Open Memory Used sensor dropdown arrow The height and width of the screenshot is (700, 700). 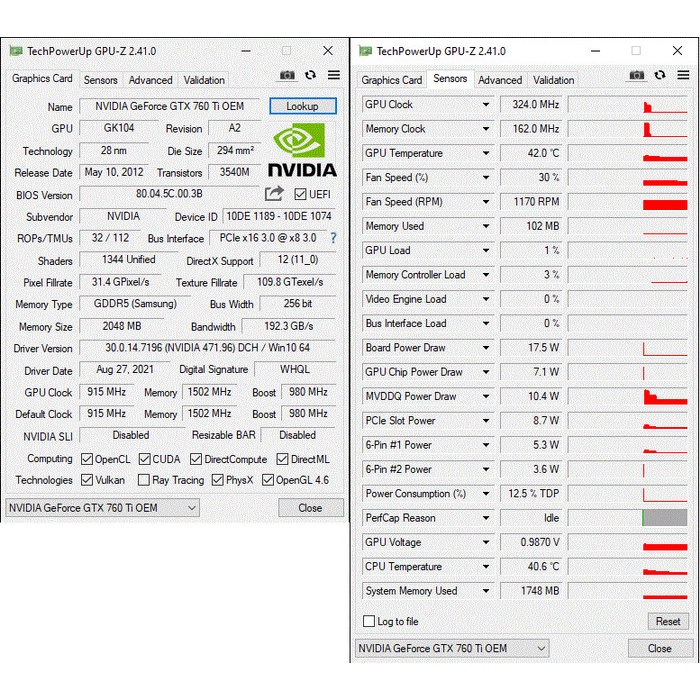pos(486,226)
